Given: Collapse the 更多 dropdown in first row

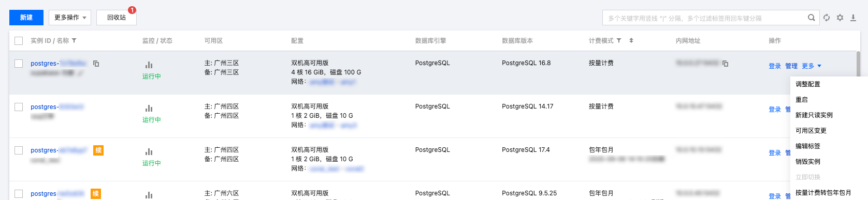Looking at the screenshot, I should click(x=812, y=66).
